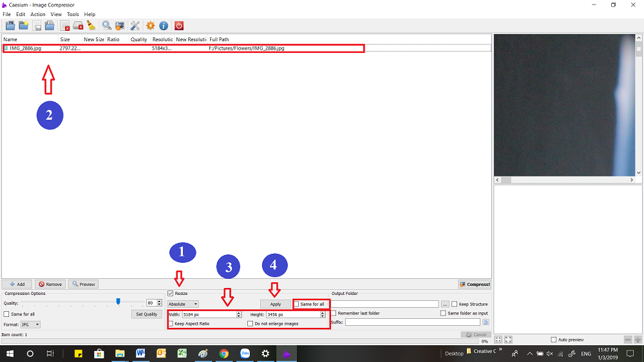Click the fit-to-window preview icon
644x362 pixels.
pyautogui.click(x=498, y=339)
